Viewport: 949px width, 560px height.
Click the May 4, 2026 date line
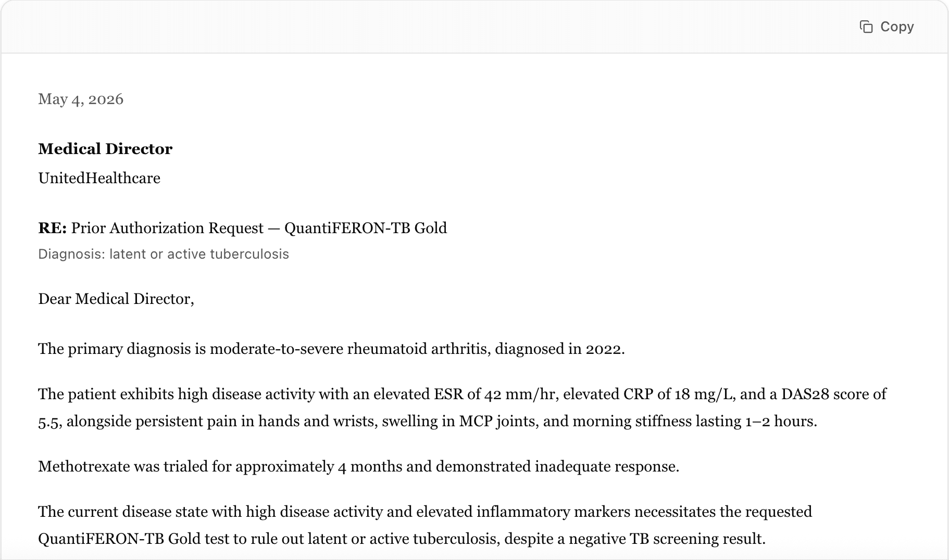coord(81,99)
